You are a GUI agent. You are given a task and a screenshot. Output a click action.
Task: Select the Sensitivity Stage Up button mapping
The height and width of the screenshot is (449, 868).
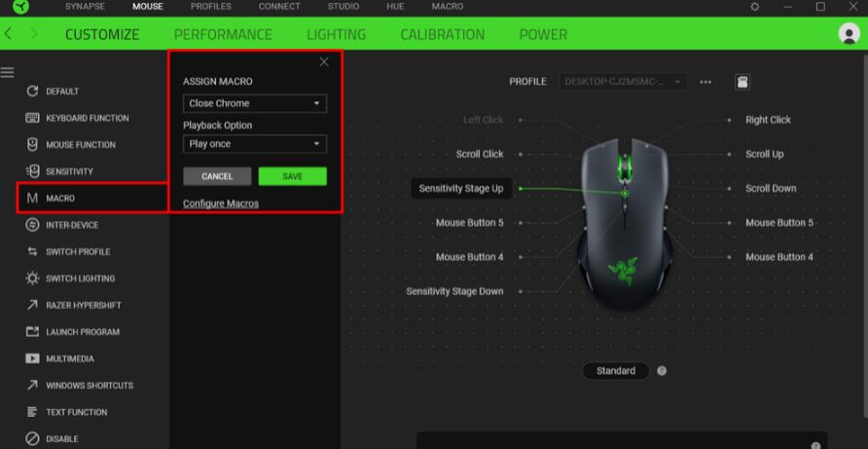pyautogui.click(x=461, y=188)
